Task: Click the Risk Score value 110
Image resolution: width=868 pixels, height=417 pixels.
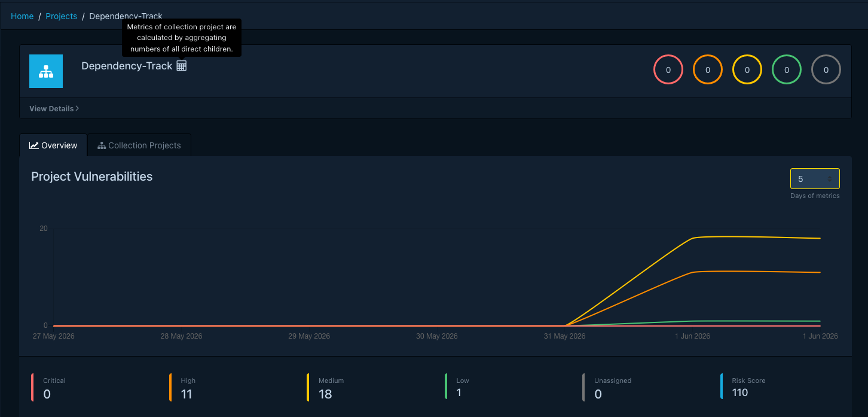Action: pyautogui.click(x=740, y=392)
